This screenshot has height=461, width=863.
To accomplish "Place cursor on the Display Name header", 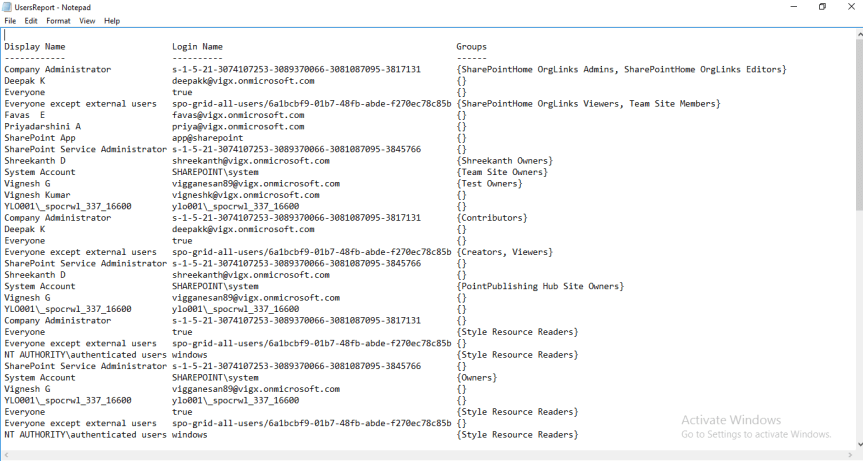I will [35, 47].
